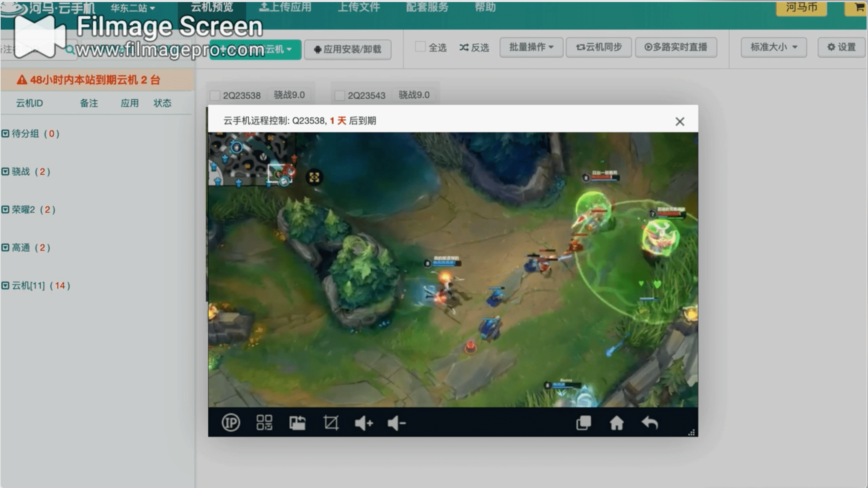The height and width of the screenshot is (488, 868).
Task: Click the 应用 column header
Action: coord(130,103)
